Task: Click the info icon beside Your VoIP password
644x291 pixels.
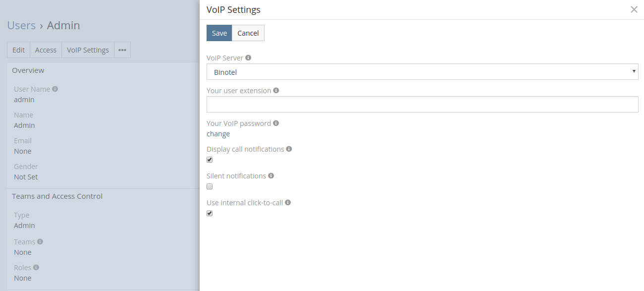Action: 276,123
